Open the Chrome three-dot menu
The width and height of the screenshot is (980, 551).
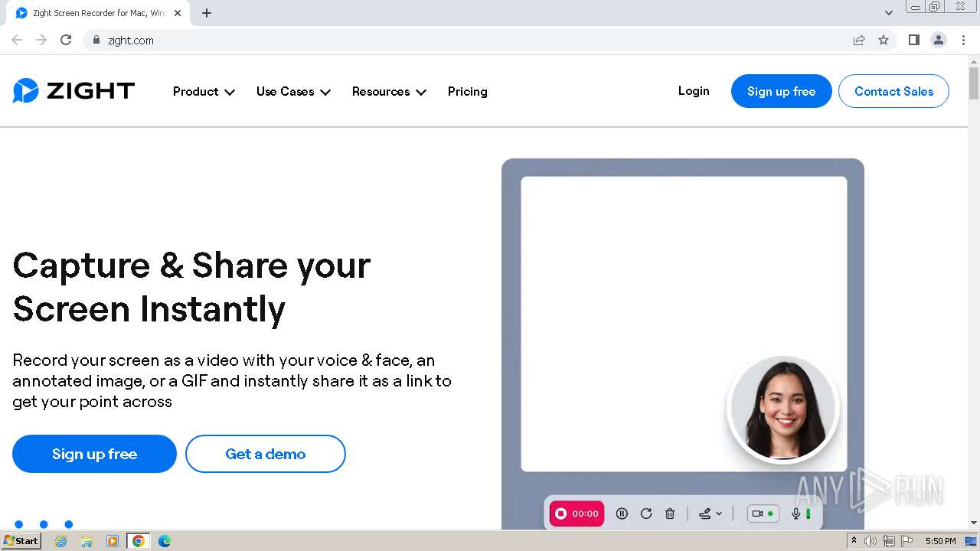point(963,40)
